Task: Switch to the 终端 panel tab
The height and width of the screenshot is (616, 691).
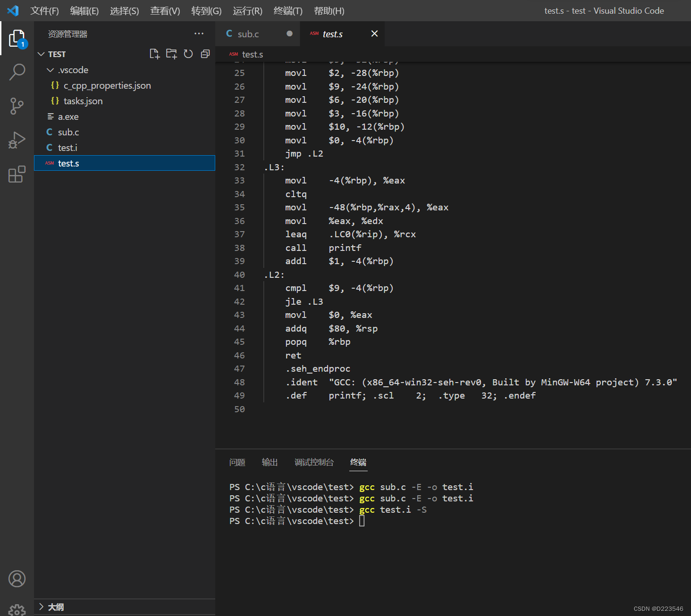Action: click(x=358, y=462)
